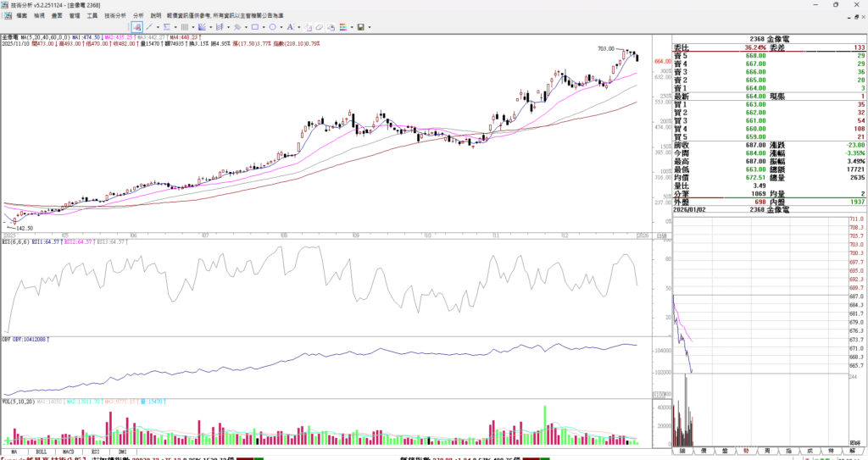Image resolution: width=868 pixels, height=460 pixels.
Task: Select the fan lines drawing tool
Action: click(x=202, y=27)
